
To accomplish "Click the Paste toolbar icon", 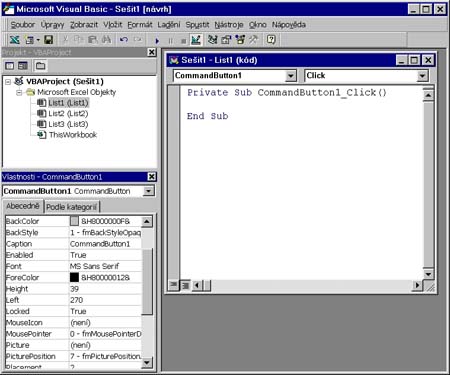I will tap(92, 40).
